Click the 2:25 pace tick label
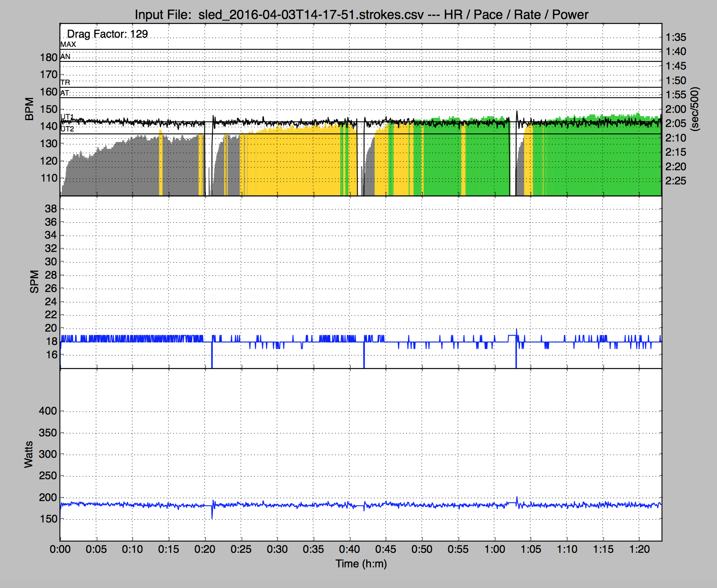 click(x=676, y=181)
